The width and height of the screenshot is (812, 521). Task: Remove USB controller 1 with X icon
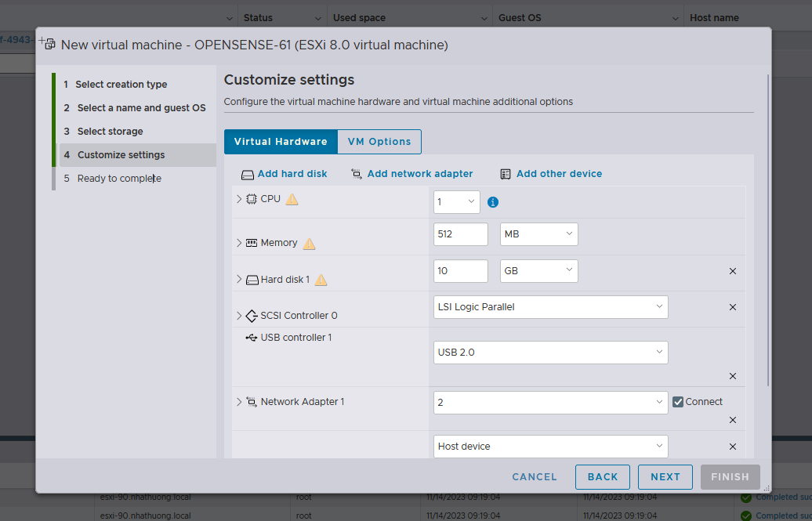(x=733, y=376)
